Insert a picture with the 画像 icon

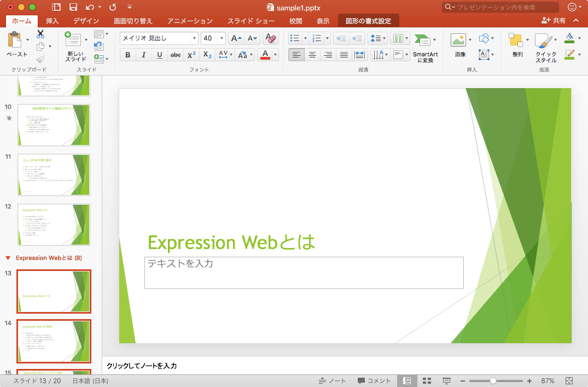458,40
